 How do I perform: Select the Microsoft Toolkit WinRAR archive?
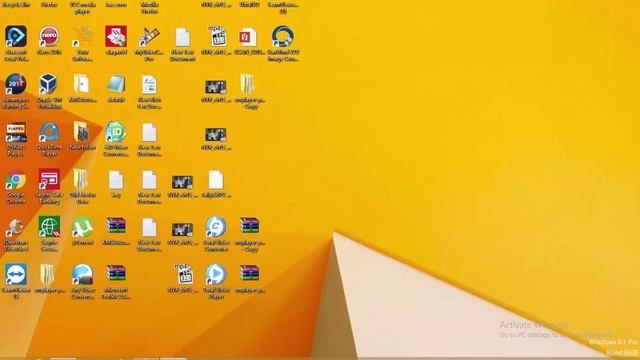[116, 273]
